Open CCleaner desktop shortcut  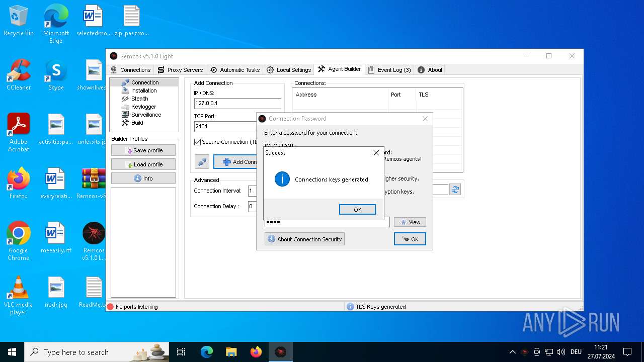click(19, 75)
